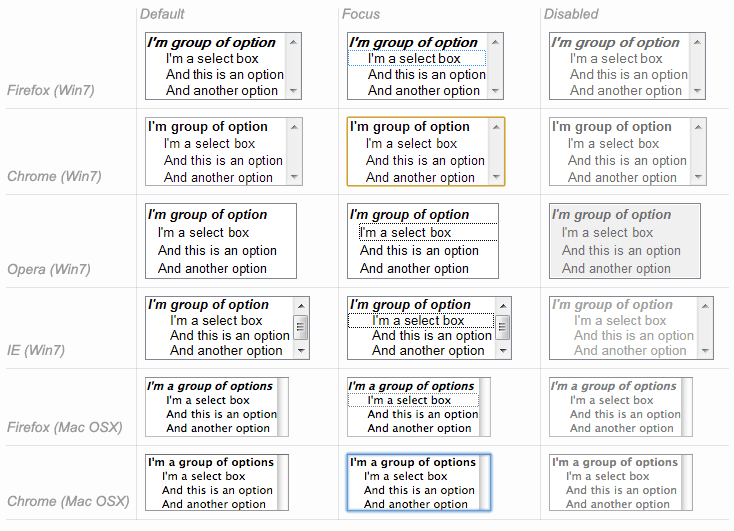Click scroll-down arrow in IE Win7 Focus list
The height and width of the screenshot is (531, 734).
coord(503,351)
